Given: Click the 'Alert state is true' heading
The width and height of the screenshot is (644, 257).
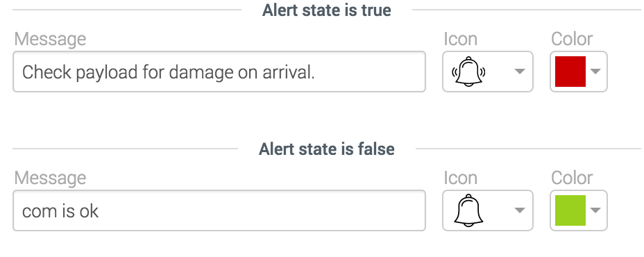Looking at the screenshot, I should click(327, 10).
